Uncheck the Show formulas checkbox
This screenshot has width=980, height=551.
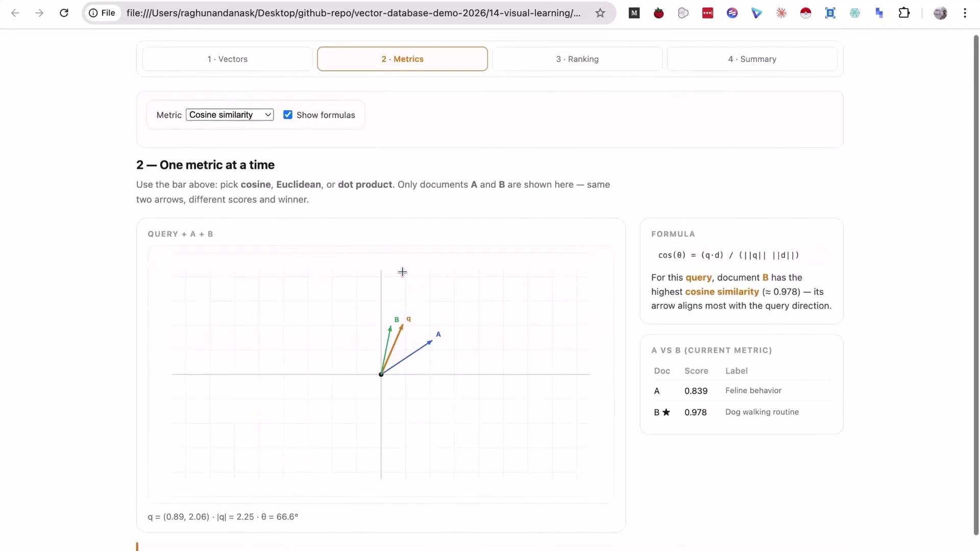(288, 115)
